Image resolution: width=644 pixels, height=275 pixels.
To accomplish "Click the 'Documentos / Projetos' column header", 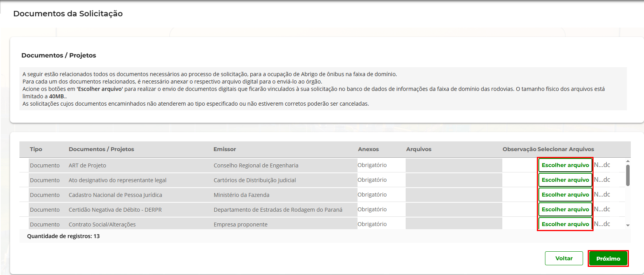I will [x=101, y=149].
